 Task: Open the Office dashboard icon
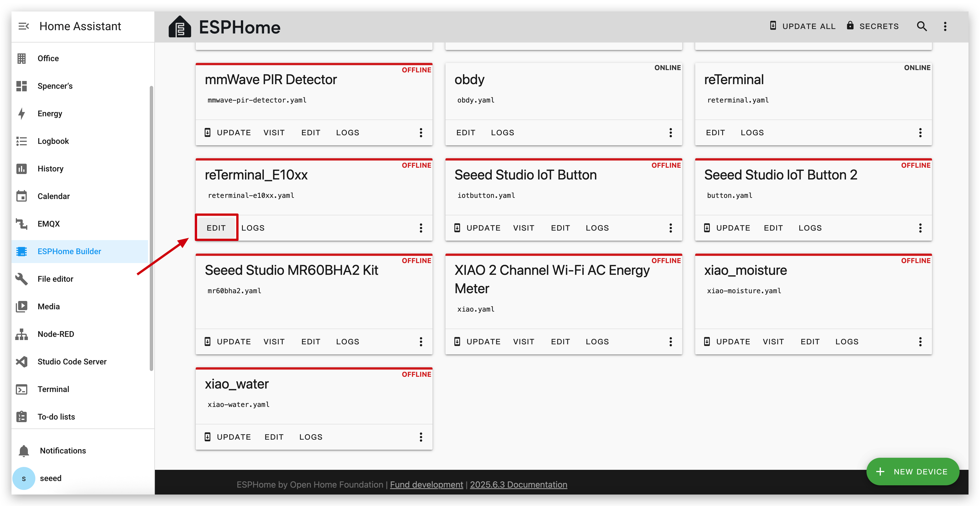click(x=22, y=58)
